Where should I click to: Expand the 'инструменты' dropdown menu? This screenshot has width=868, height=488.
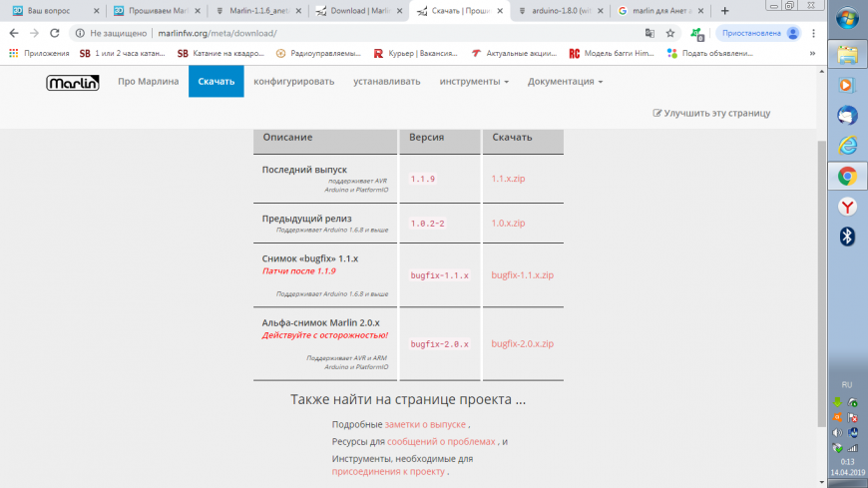(x=474, y=82)
